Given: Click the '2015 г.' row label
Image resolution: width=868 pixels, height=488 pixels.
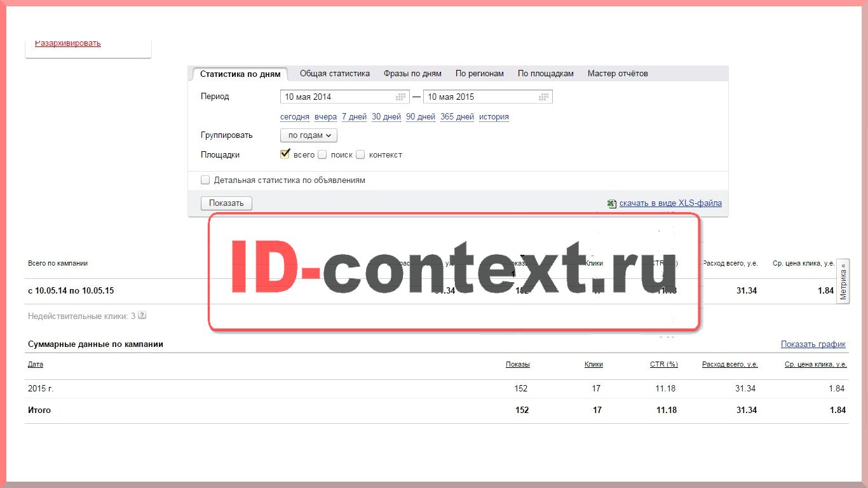Looking at the screenshot, I should click(41, 388).
